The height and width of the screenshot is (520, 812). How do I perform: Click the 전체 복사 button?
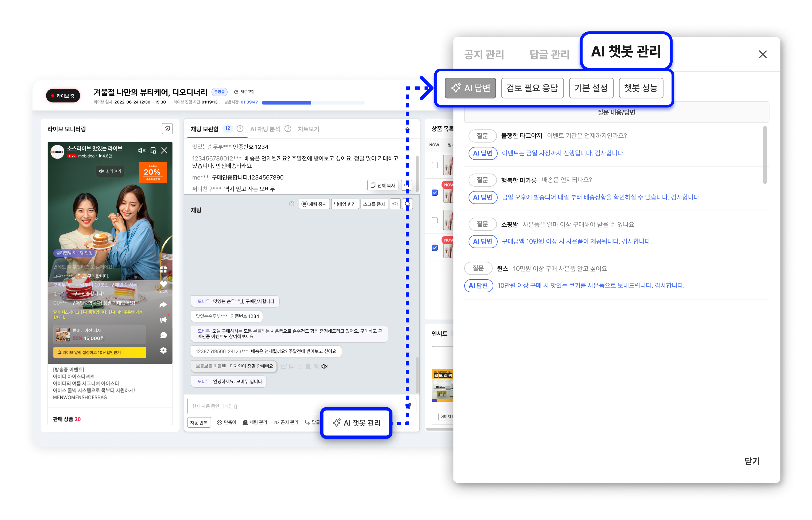[383, 185]
